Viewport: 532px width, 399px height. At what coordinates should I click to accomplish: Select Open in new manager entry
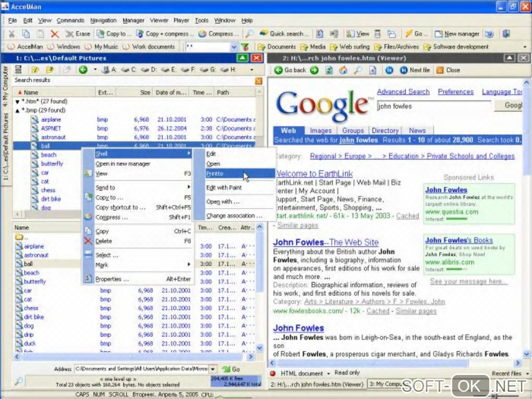coord(138,164)
